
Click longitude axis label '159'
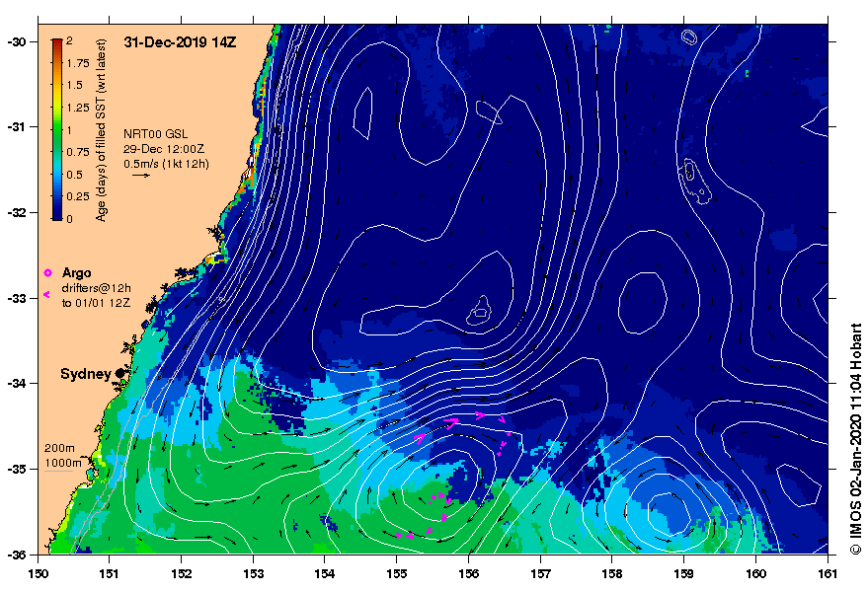coord(683,573)
